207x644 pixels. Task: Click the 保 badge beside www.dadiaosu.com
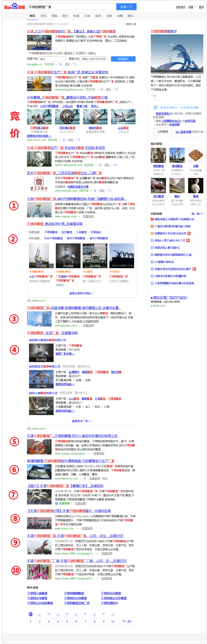click(85, 478)
